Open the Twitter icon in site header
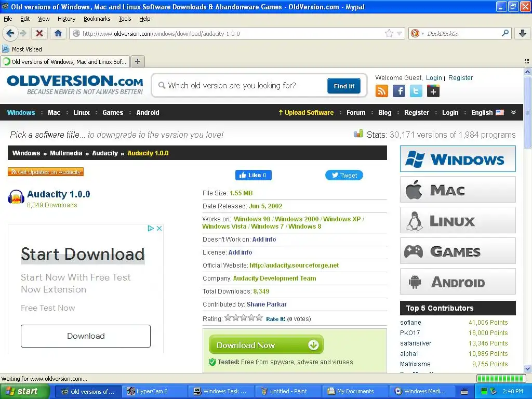This screenshot has height=399, width=532. [x=416, y=91]
